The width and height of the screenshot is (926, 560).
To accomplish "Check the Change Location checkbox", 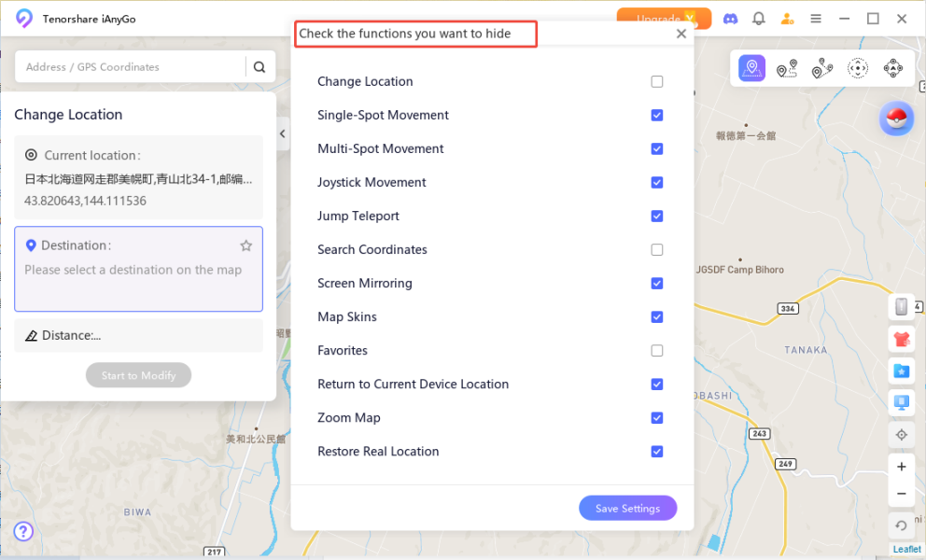I will pyautogui.click(x=657, y=81).
